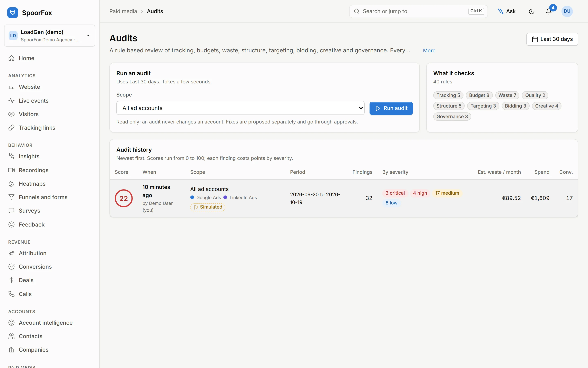This screenshot has height=368, width=588.
Task: Click the Tracking links chain icon
Action: [11, 128]
